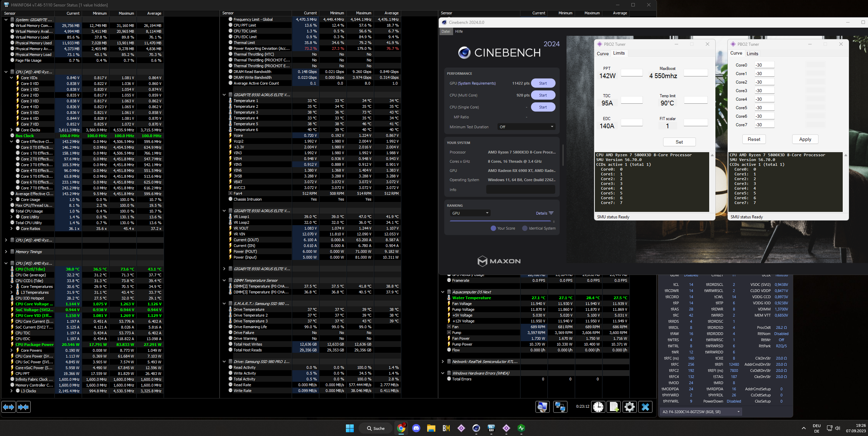
Task: Start the CPU (Multi Core) benchmark
Action: tap(543, 95)
